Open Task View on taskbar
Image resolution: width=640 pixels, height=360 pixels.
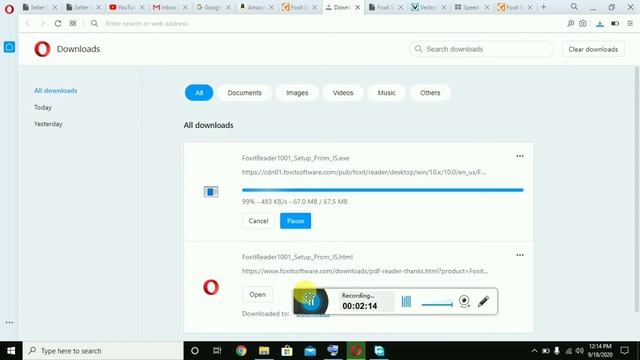point(217,351)
